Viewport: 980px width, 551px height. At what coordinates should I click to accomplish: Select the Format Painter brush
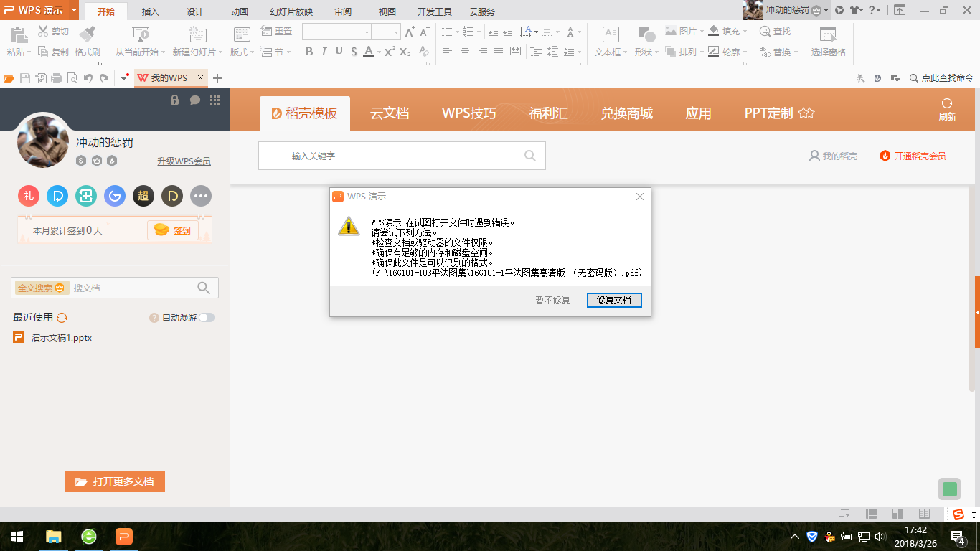coord(88,34)
